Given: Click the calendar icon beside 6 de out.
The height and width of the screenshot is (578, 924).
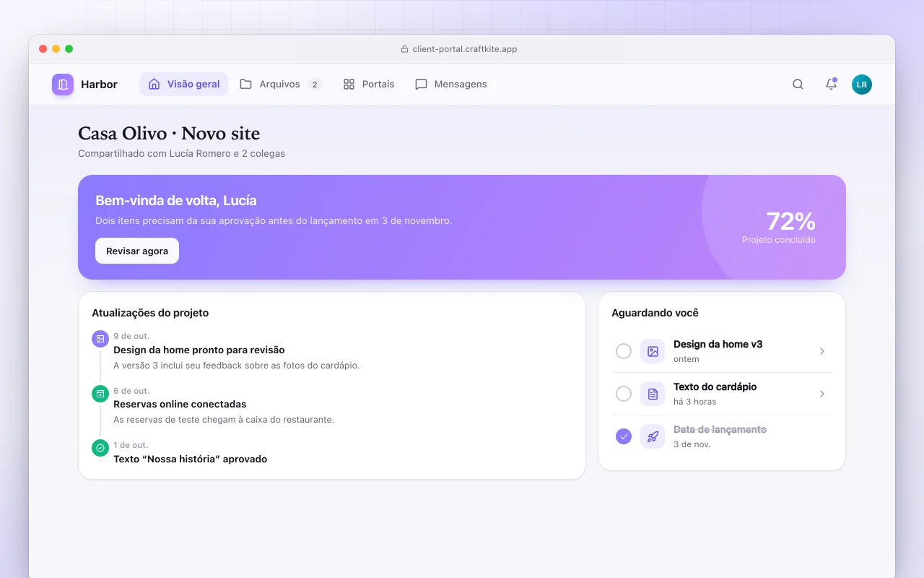Looking at the screenshot, I should (x=100, y=394).
